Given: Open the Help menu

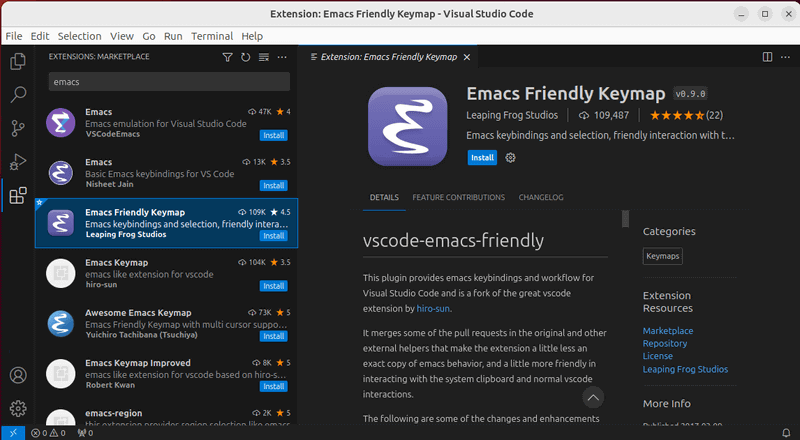Looking at the screenshot, I should (x=252, y=36).
